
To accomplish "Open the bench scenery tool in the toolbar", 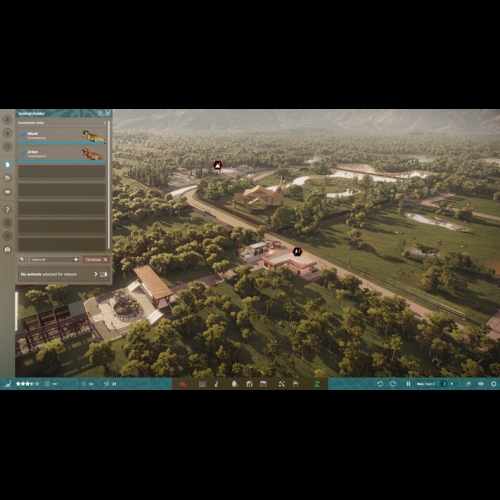I will pyautogui.click(x=295, y=384).
